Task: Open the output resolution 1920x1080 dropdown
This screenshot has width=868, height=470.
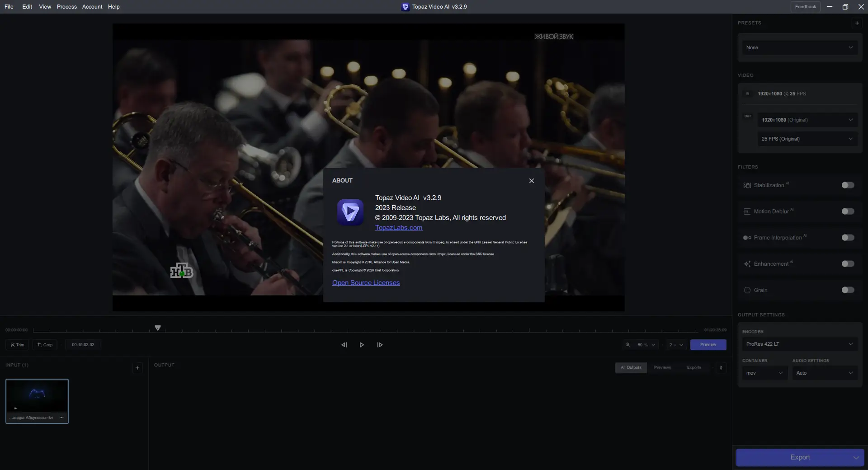Action: coord(807,120)
